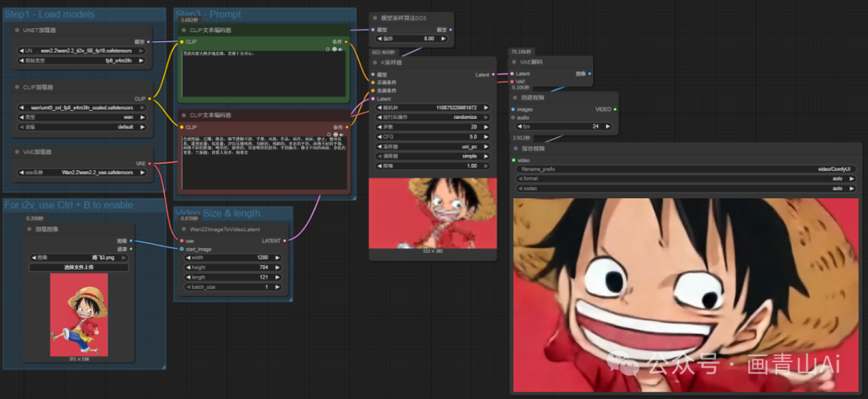The width and height of the screenshot is (868, 399).
Task: Click the 遮罩 output port on 加载图像
Action: coord(131,249)
